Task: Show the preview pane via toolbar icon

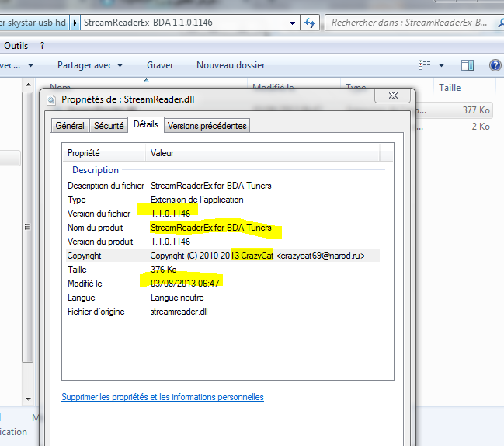Action: point(468,65)
